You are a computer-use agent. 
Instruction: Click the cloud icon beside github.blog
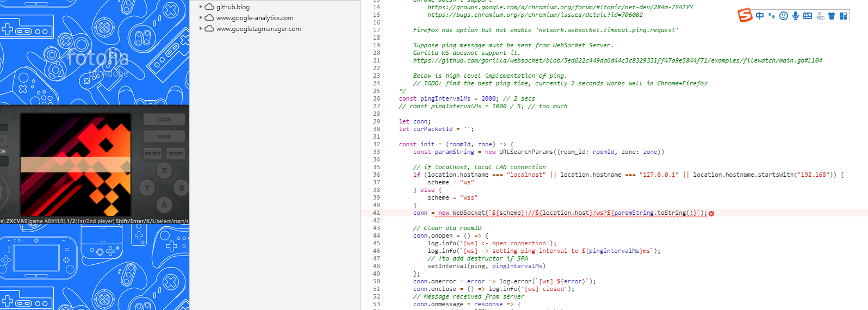[x=209, y=7]
